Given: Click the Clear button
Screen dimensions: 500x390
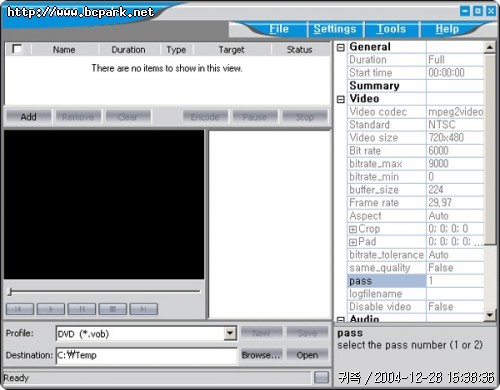Looking at the screenshot, I should 128,117.
